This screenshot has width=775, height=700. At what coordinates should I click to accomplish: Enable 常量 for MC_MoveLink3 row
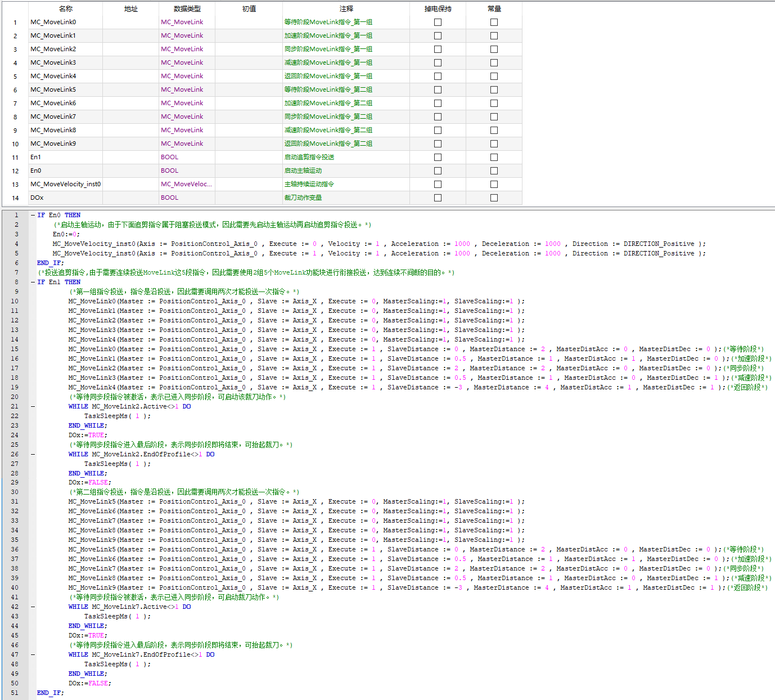click(494, 63)
